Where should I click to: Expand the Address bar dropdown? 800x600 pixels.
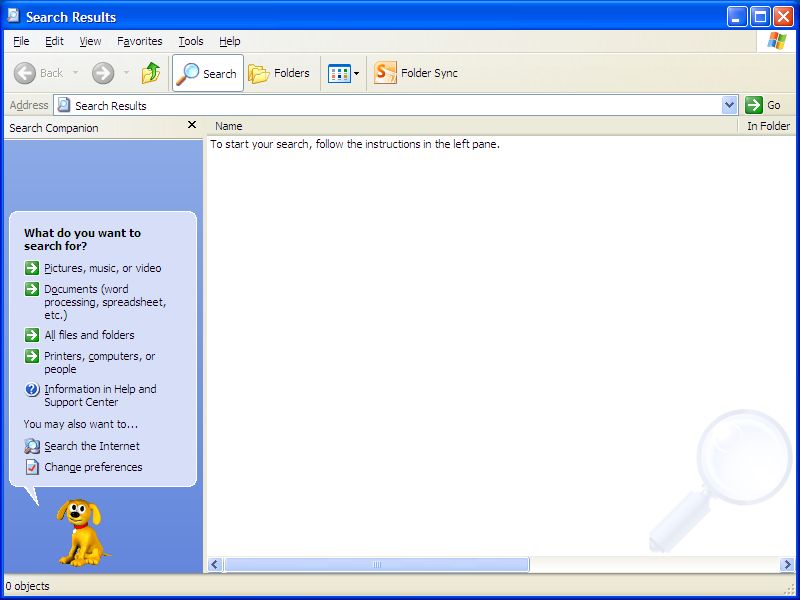(x=730, y=105)
